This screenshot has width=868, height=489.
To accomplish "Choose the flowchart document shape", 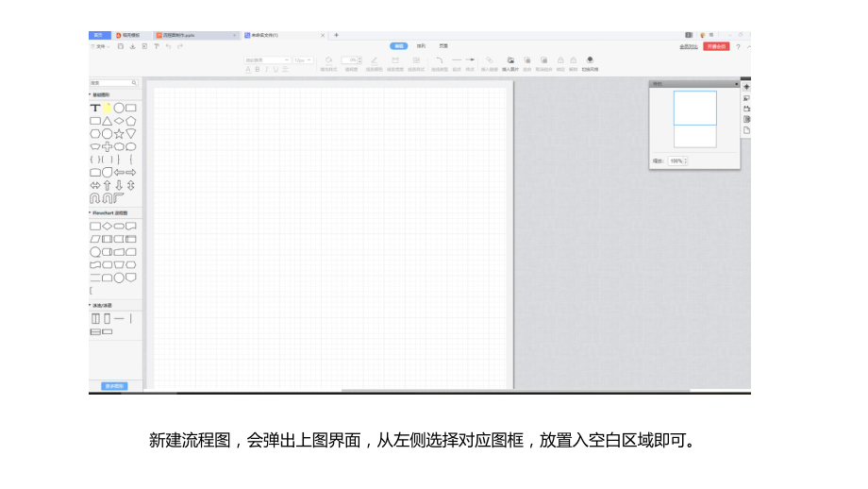I will [131, 226].
